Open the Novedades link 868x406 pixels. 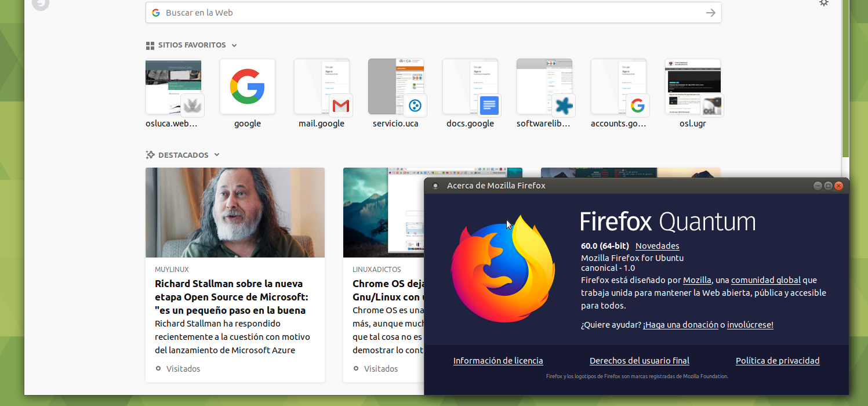[657, 245]
